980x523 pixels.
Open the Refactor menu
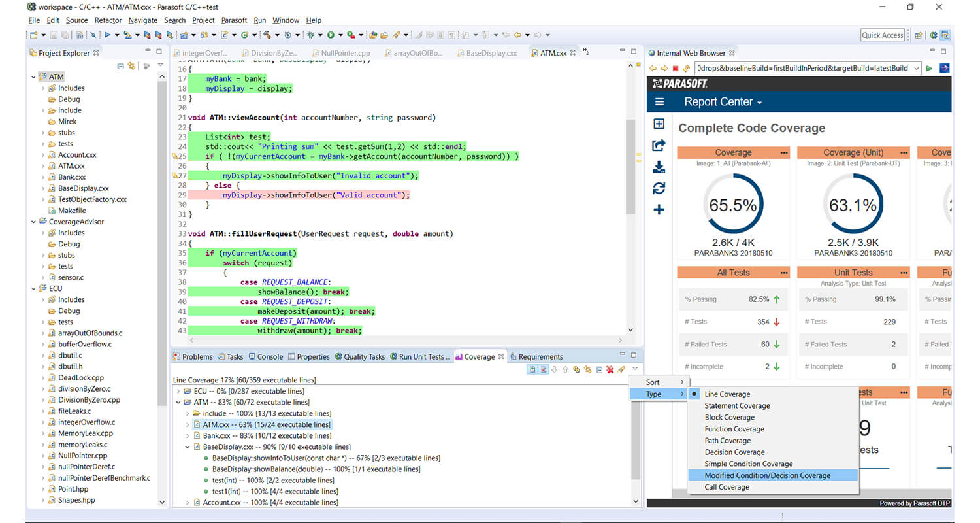pos(108,20)
